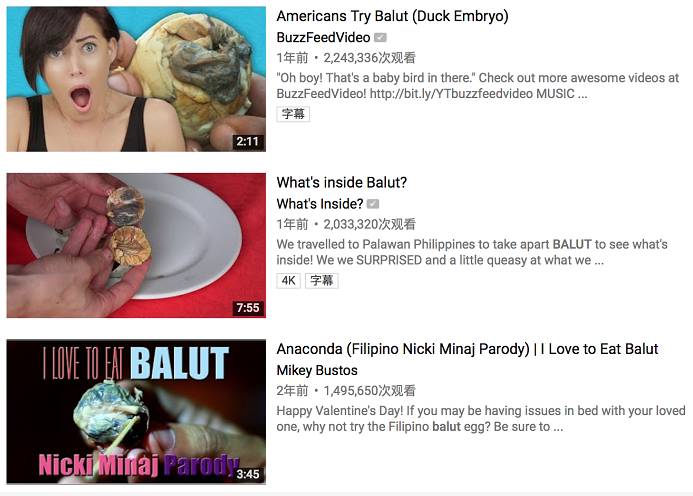
Task: Visit the BuzzFeedVideo channel
Action: click(324, 38)
